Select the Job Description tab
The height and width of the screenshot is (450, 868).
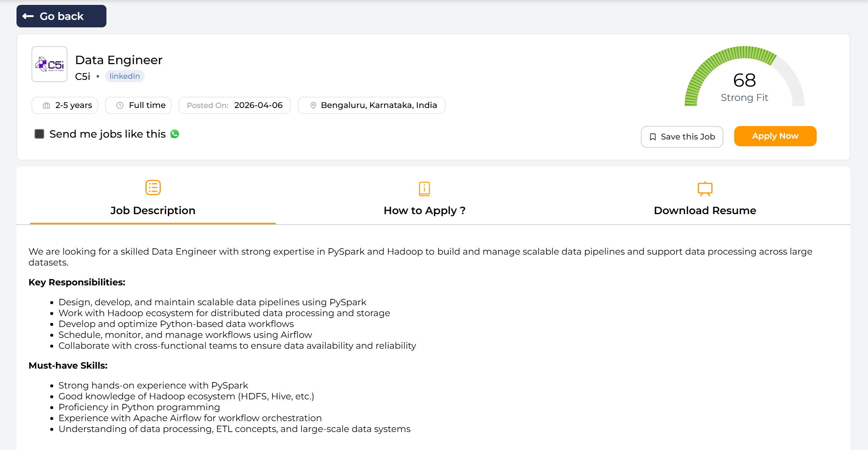click(x=153, y=210)
